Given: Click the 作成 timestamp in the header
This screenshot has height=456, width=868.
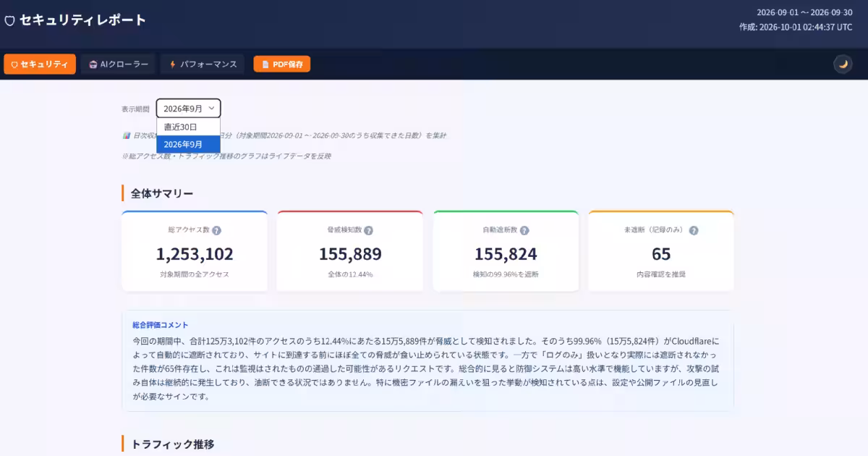Looking at the screenshot, I should 796,28.
